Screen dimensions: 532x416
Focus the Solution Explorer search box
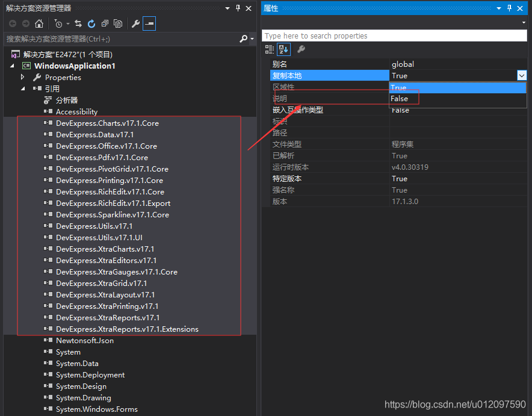(122, 39)
